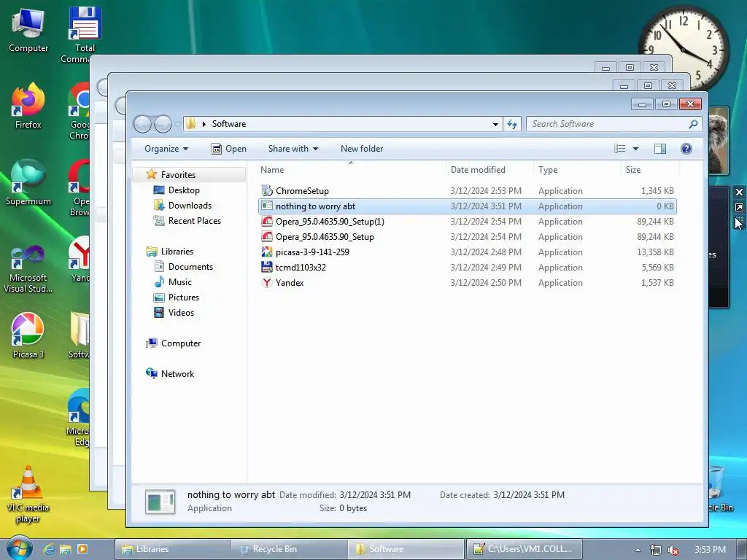Go forward with the Forward arrow button
This screenshot has height=560, width=747.
pyautogui.click(x=163, y=124)
